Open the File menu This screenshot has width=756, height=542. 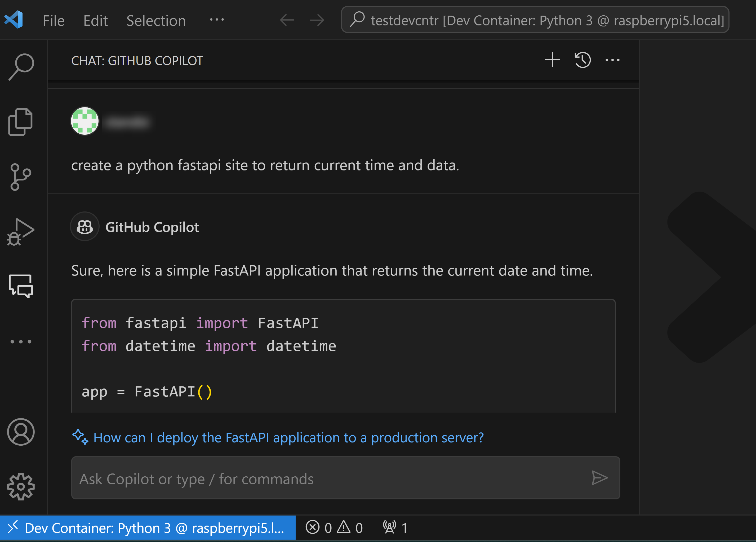click(x=54, y=21)
